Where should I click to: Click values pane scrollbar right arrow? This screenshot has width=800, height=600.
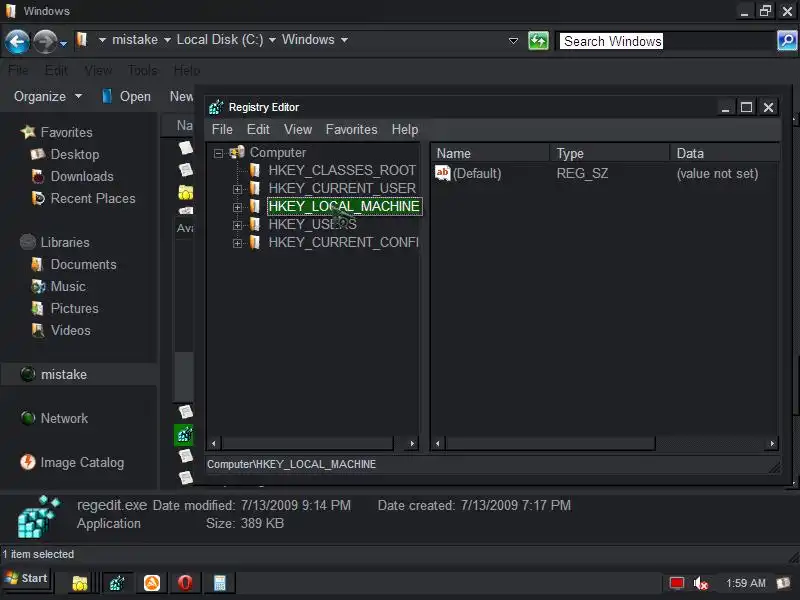pyautogui.click(x=772, y=443)
